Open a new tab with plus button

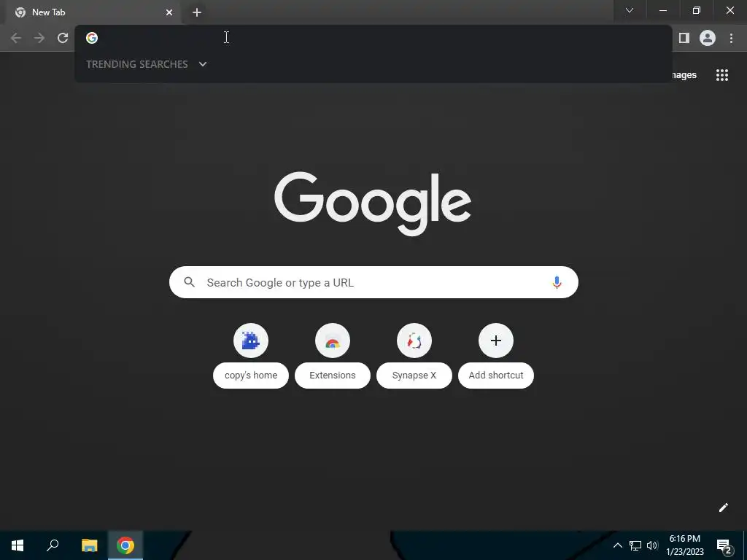(197, 12)
